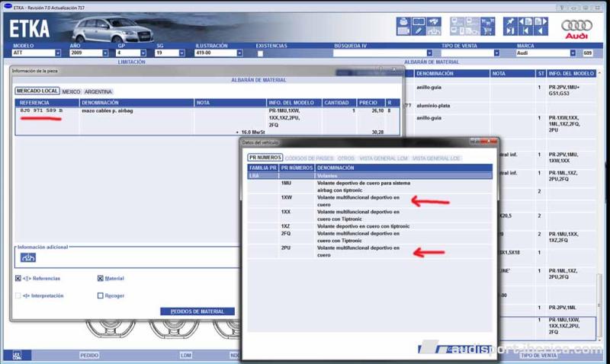Screen dimensions: 610x364
Task: Click the car lift icon in the top toolbar
Action: click(x=434, y=31)
